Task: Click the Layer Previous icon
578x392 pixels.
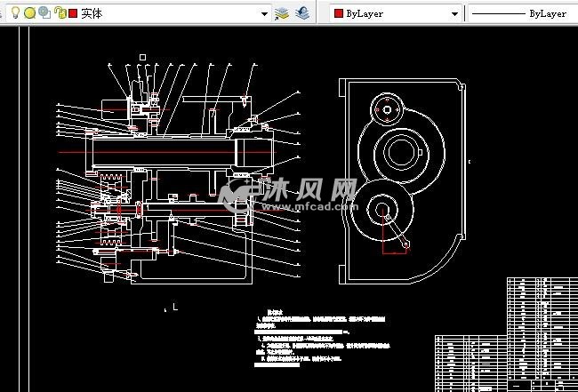Action: point(303,13)
